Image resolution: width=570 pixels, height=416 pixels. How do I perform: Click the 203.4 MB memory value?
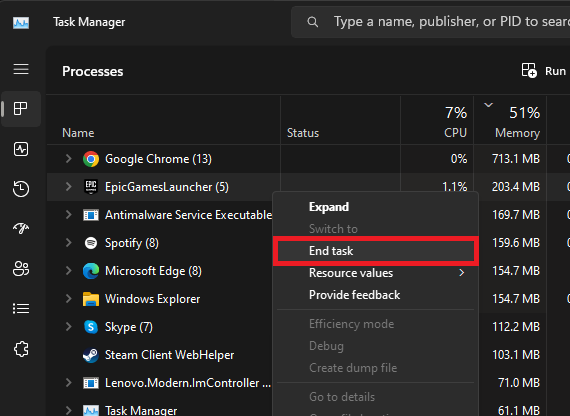[x=516, y=187]
